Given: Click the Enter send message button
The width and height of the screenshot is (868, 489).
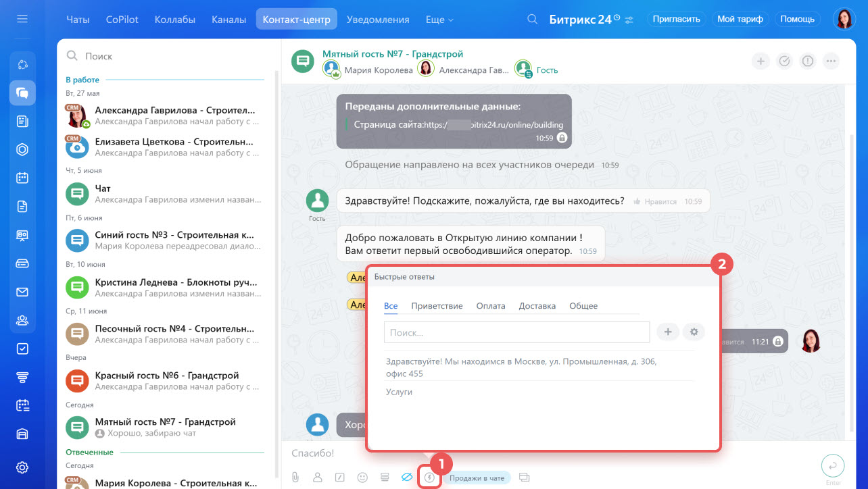Looking at the screenshot, I should click(x=833, y=466).
